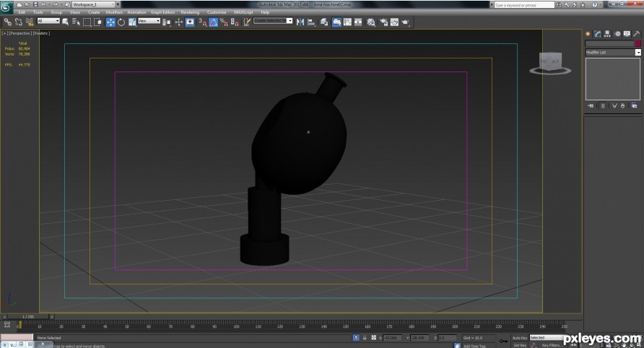Image resolution: width=644 pixels, height=348 pixels.
Task: Open the selection filter All dropdown
Action: click(48, 21)
